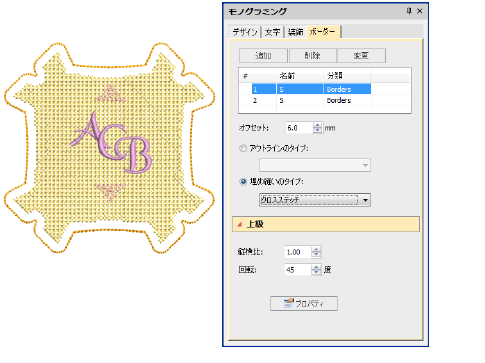The image size is (485, 363).
Task: Click the # column header
Action: [x=257, y=76]
